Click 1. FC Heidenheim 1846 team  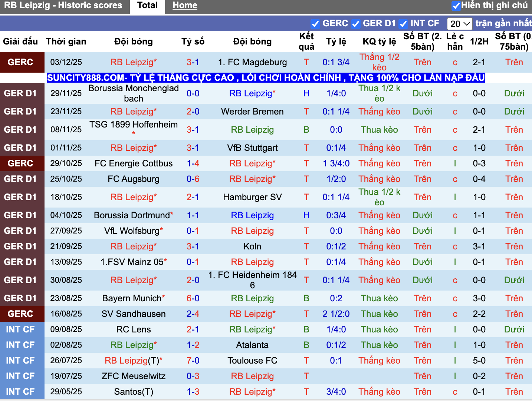252,280
